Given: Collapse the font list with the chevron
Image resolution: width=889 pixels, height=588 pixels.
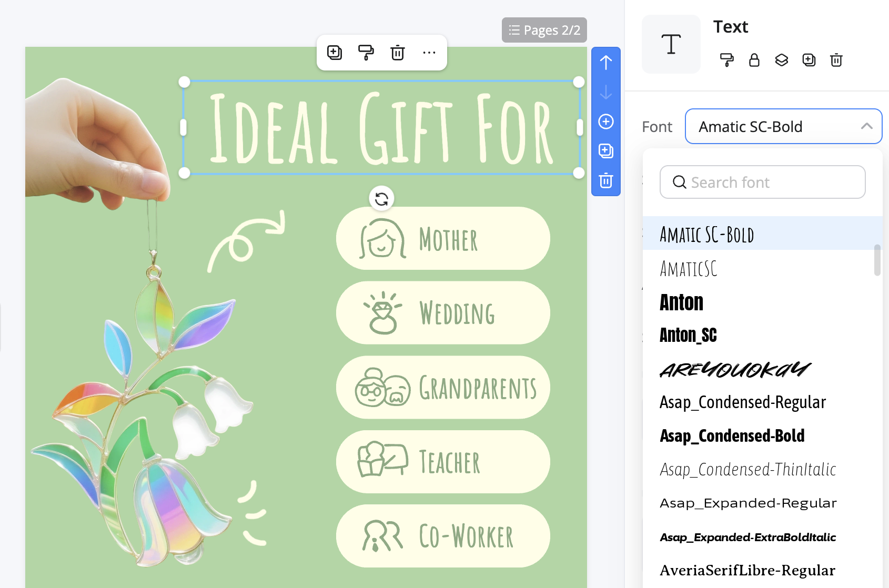Looking at the screenshot, I should 866,126.
